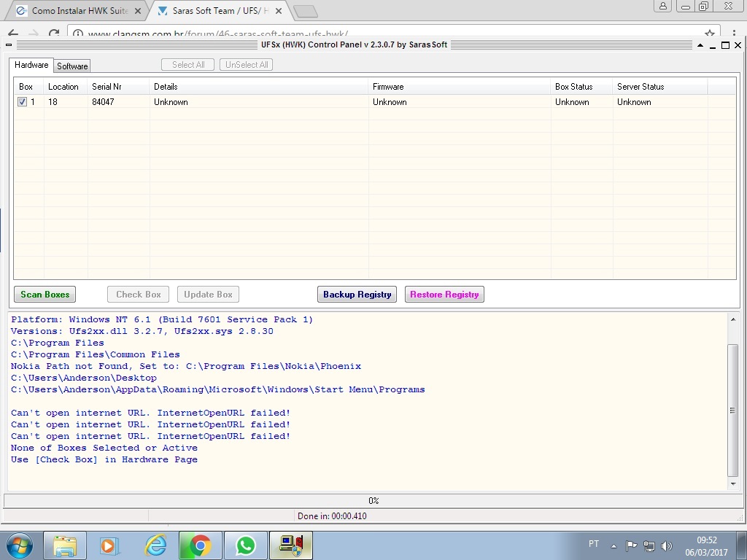Launch Windows Media Player from taskbar
The image size is (747, 560).
109,545
